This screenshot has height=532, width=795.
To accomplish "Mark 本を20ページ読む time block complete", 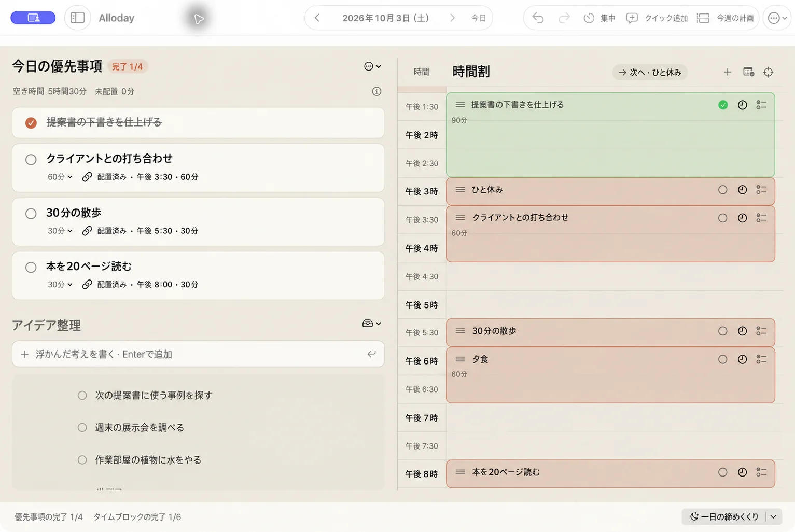I will pos(723,472).
